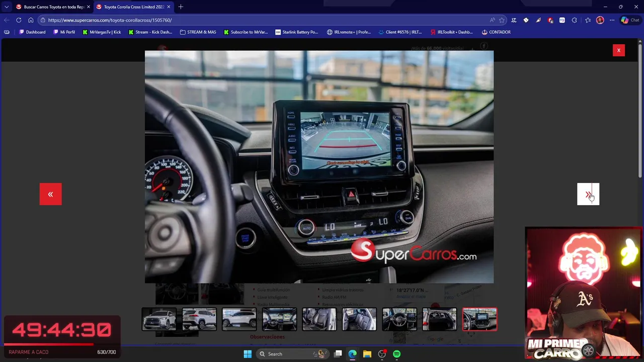This screenshot has width=644, height=362.
Task: Expand the tab actions menu dropdown
Action: pos(6,7)
